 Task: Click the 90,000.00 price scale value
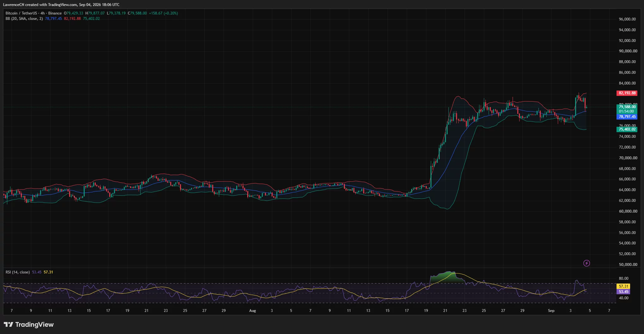[628, 51]
